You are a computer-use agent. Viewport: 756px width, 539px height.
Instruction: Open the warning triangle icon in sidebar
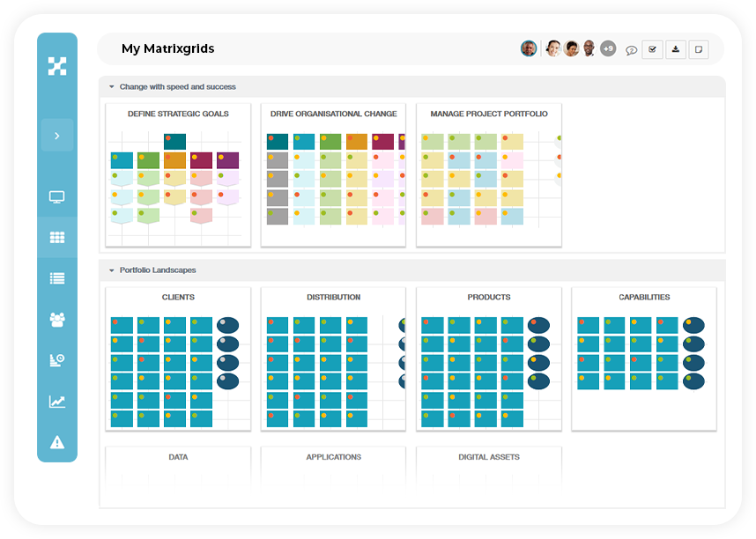pos(57,442)
